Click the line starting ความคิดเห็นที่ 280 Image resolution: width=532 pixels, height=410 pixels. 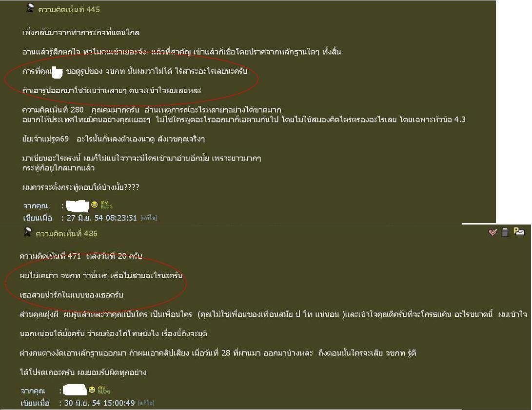[152, 110]
